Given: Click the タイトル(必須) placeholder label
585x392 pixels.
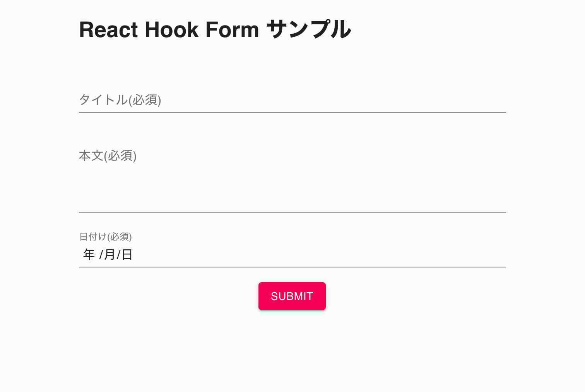Looking at the screenshot, I should (x=120, y=100).
